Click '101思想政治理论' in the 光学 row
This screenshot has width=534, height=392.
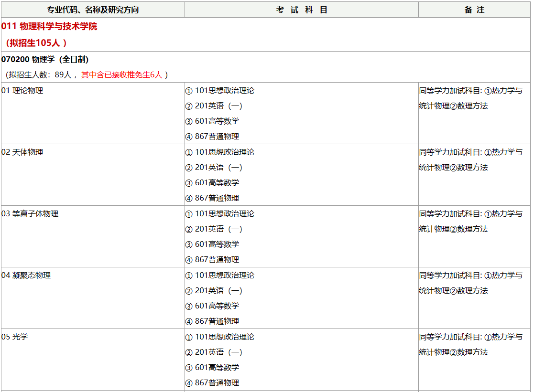[x=224, y=337]
